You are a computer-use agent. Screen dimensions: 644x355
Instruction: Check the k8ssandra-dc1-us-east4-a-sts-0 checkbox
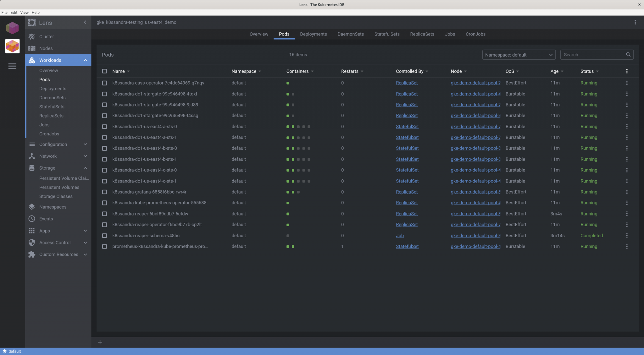(105, 127)
